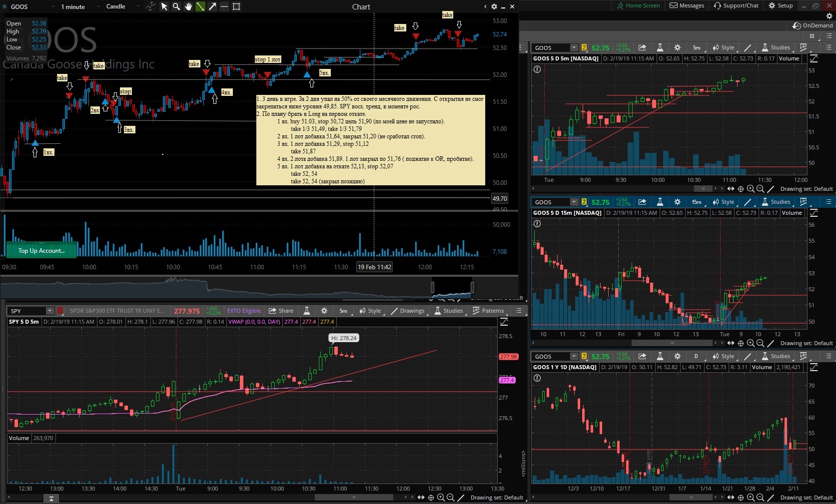Click the yellow 2 link badge in GOOS 5m chart
Image resolution: width=836 pixels, height=504 pixels.
[x=584, y=47]
